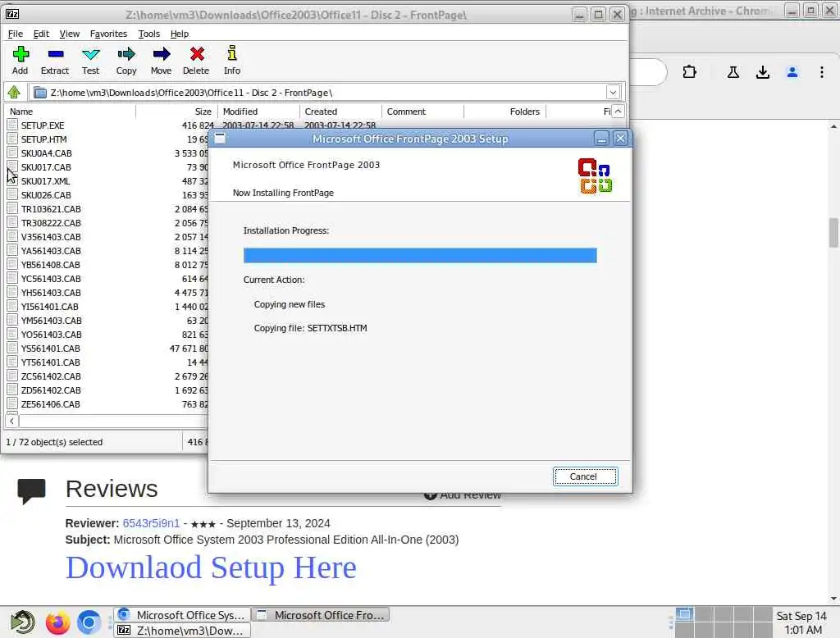Click the installation progress bar

pyautogui.click(x=420, y=255)
